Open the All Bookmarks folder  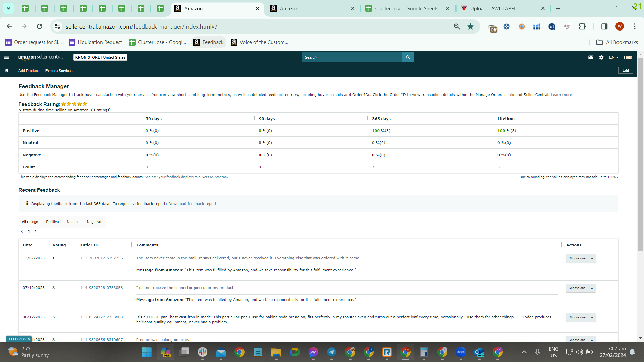pos(617,42)
